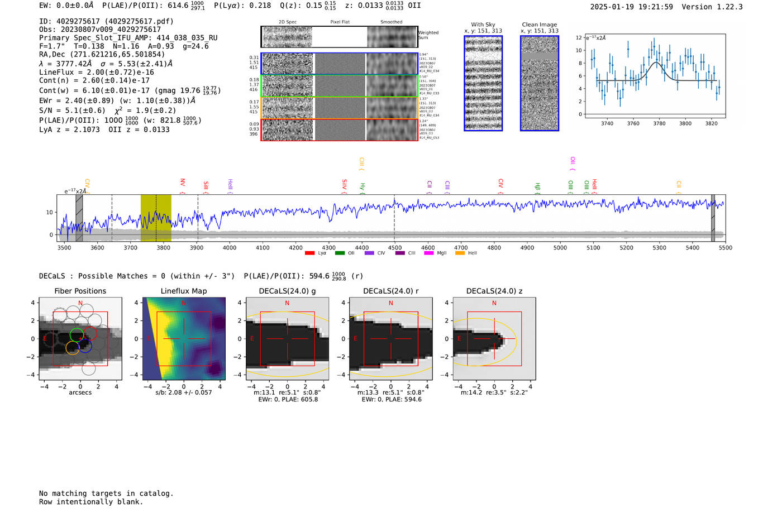This screenshot has height=532, width=782.
Task: Click the Q(z): 0.15 header value
Action: (x=307, y=6)
